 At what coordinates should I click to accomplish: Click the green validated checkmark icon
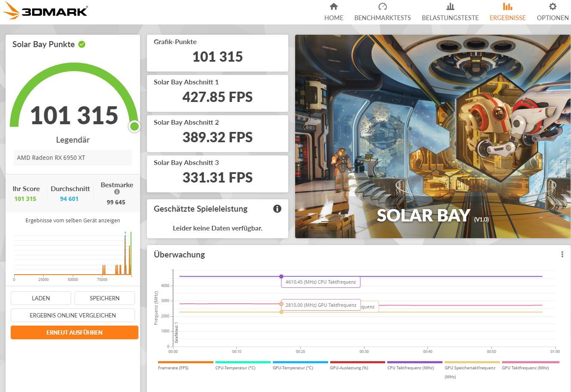point(82,44)
